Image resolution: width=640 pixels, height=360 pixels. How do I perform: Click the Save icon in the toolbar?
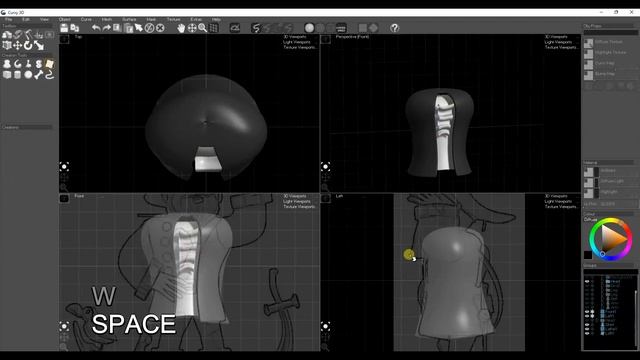click(64, 28)
